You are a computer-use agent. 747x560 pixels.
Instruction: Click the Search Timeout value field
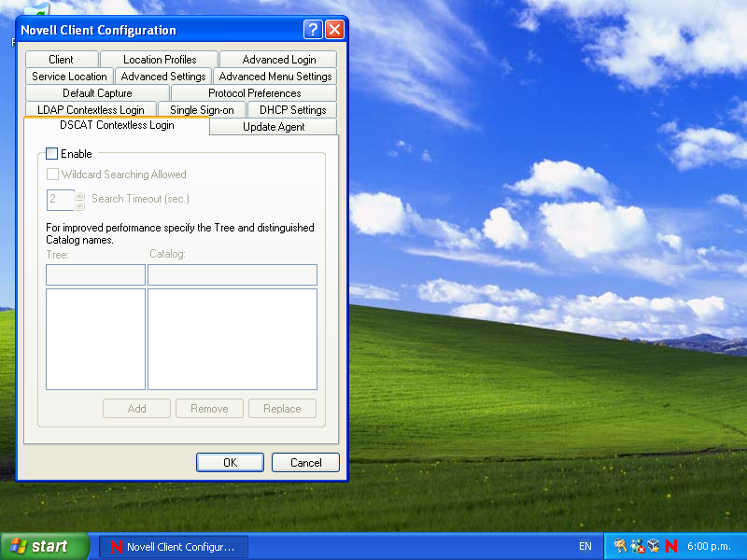(x=61, y=200)
